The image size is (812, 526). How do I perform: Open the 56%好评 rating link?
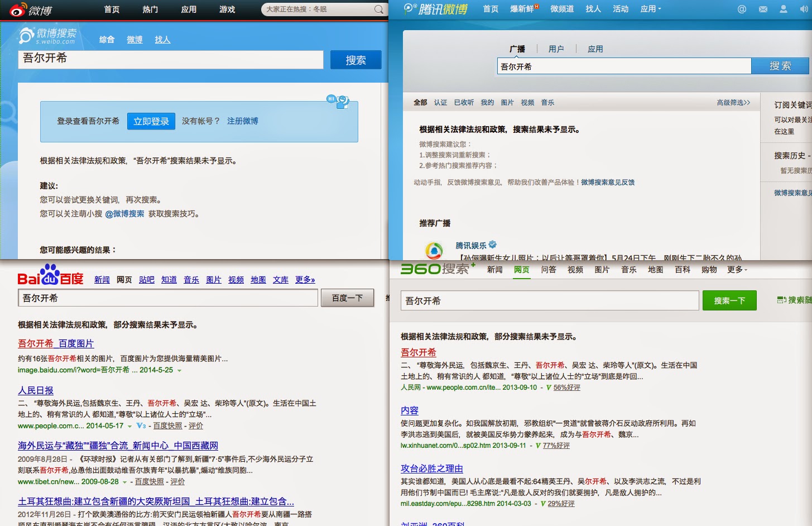point(567,388)
